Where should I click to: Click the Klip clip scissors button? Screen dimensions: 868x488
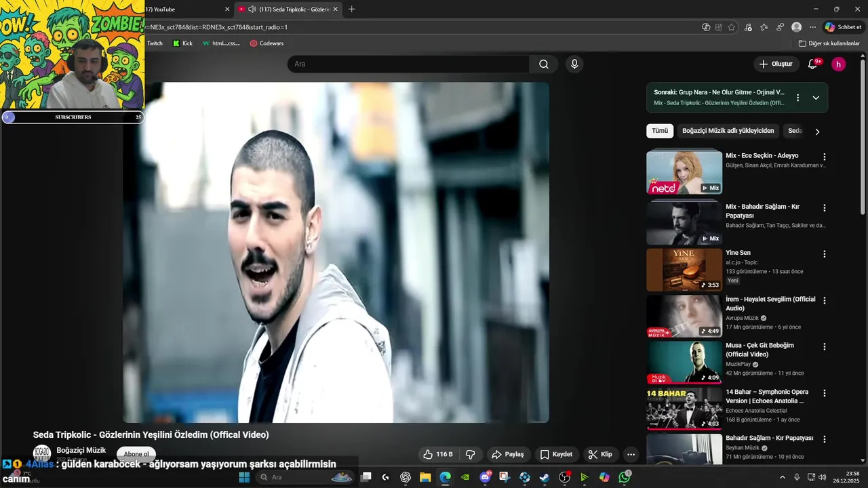click(x=600, y=454)
